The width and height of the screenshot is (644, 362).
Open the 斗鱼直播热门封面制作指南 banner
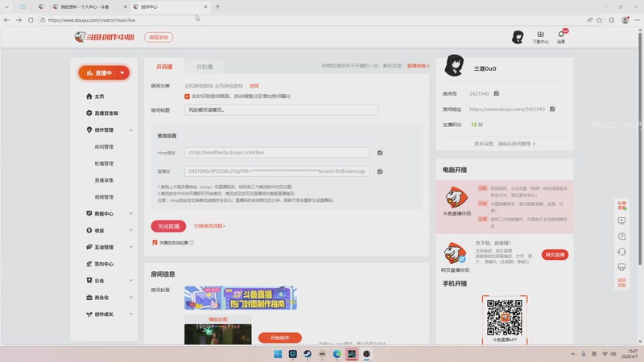tap(241, 298)
